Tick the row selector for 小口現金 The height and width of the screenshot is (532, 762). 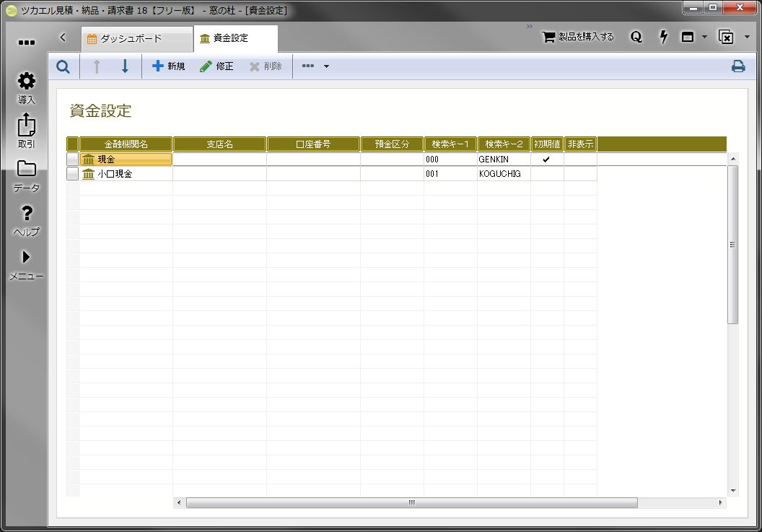point(72,174)
